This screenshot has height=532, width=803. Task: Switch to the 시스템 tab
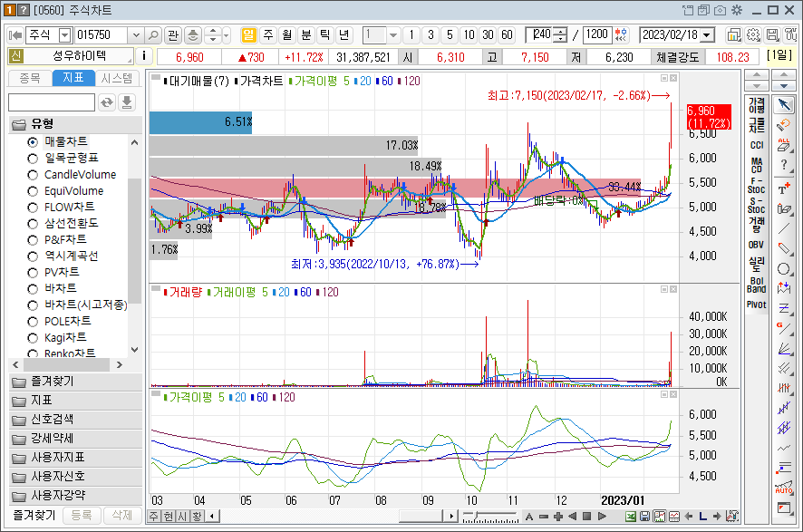117,78
